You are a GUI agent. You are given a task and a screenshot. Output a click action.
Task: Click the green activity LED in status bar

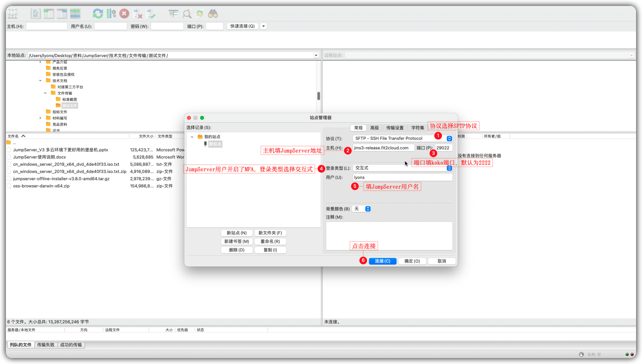pos(627,354)
